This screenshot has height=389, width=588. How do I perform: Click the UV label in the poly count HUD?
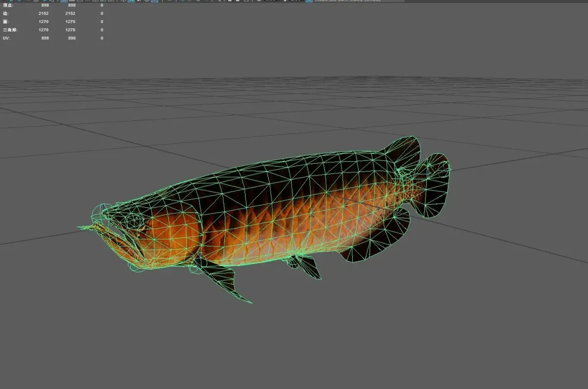pos(5,38)
